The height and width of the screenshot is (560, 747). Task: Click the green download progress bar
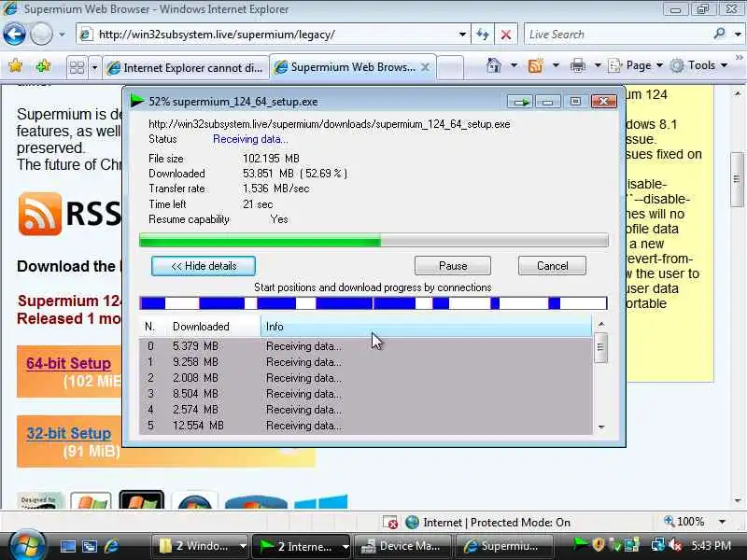pyautogui.click(x=373, y=240)
